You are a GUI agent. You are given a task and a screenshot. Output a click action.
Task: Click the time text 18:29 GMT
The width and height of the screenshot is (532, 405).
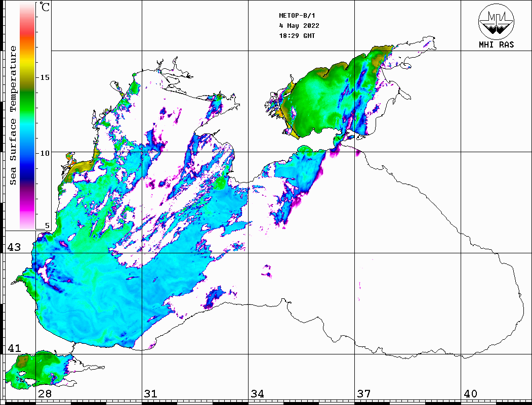pos(297,36)
